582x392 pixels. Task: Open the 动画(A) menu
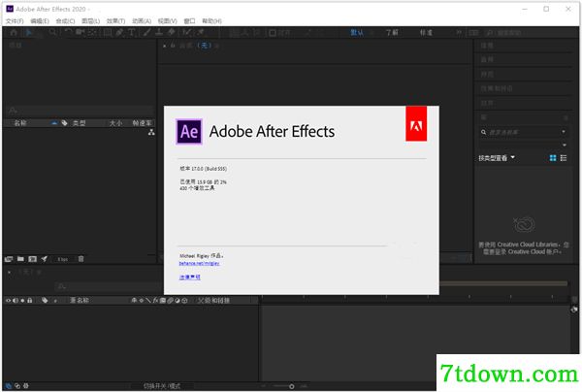point(142,21)
